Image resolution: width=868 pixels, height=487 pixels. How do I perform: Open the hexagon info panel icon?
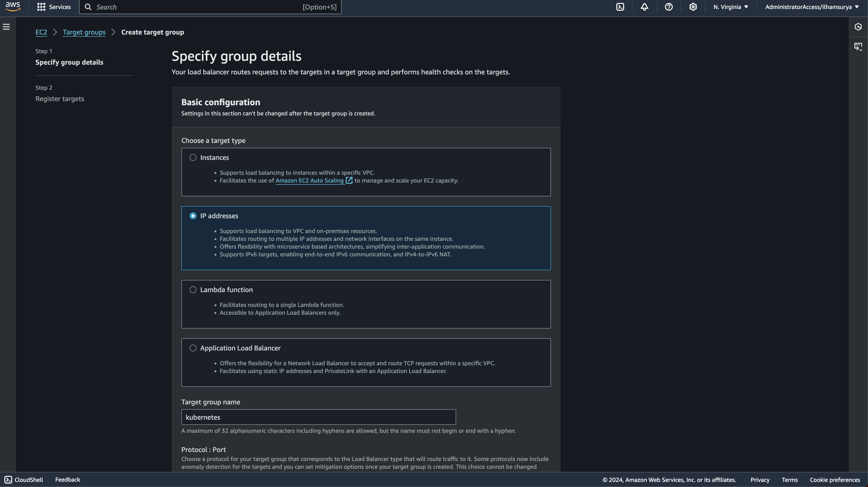(x=858, y=26)
